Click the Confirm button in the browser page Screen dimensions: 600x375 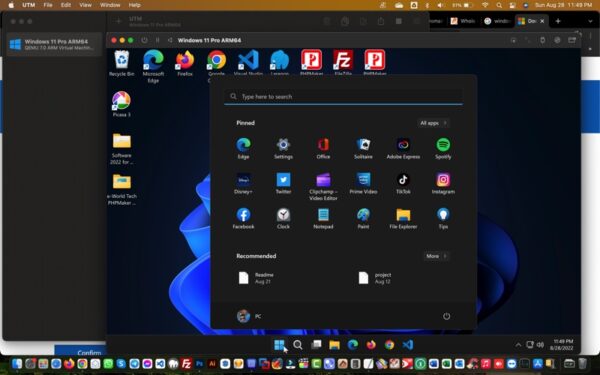pos(89,352)
